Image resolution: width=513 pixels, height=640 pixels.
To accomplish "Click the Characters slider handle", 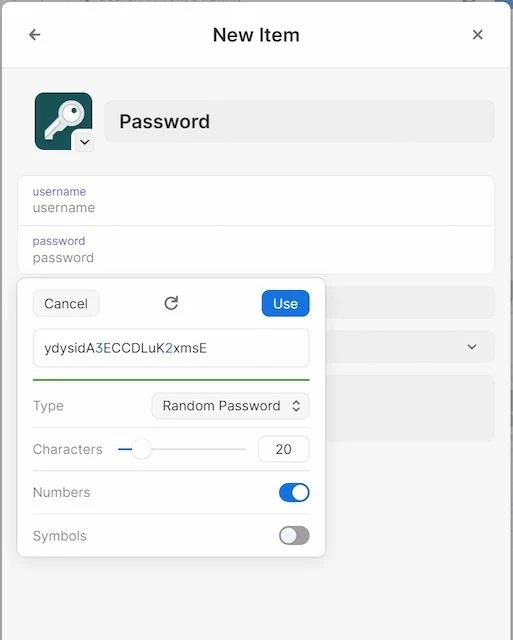I will pos(142,449).
